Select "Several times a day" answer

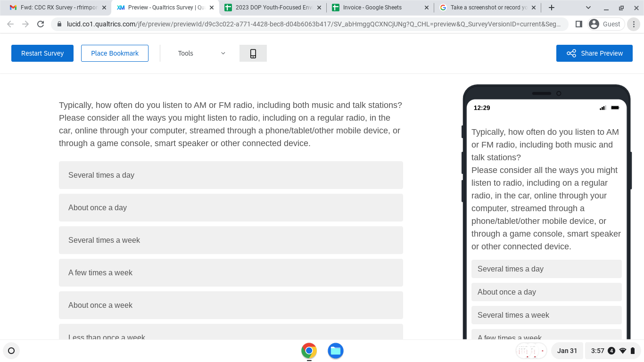[231, 175]
